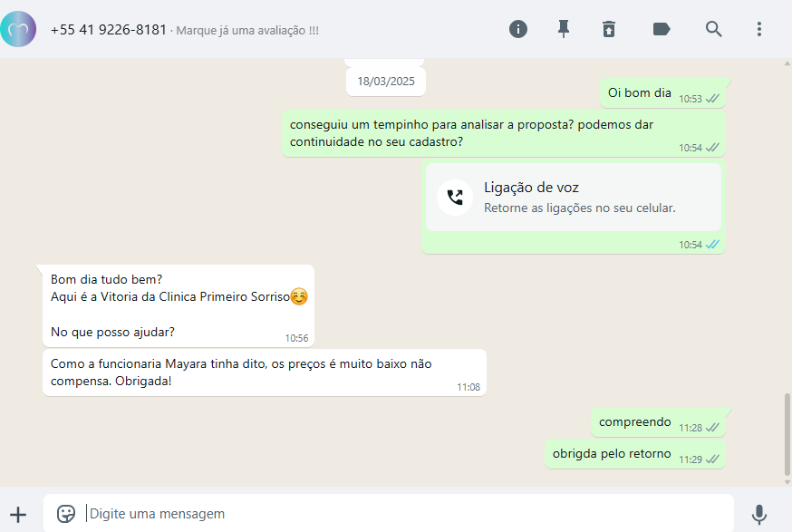Viewport: 792px width, 532px height.
Task: Click the archive/trash icon in header
Action: (x=609, y=29)
